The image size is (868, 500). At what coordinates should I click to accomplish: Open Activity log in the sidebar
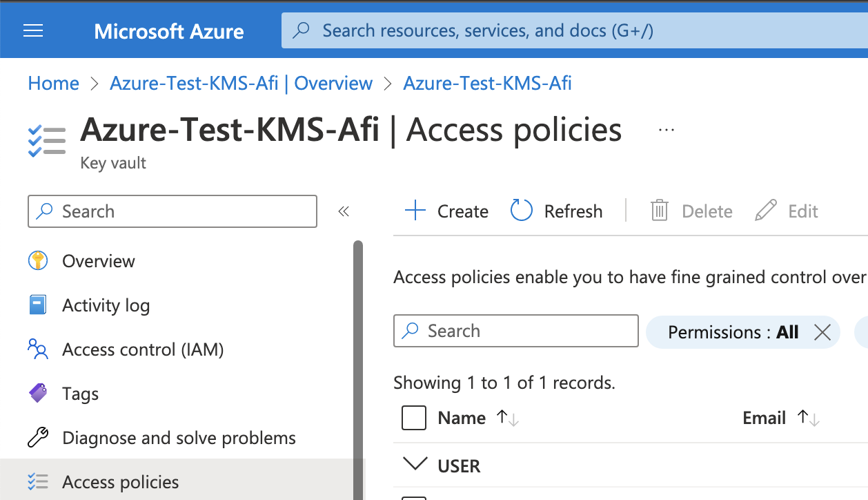tap(106, 305)
